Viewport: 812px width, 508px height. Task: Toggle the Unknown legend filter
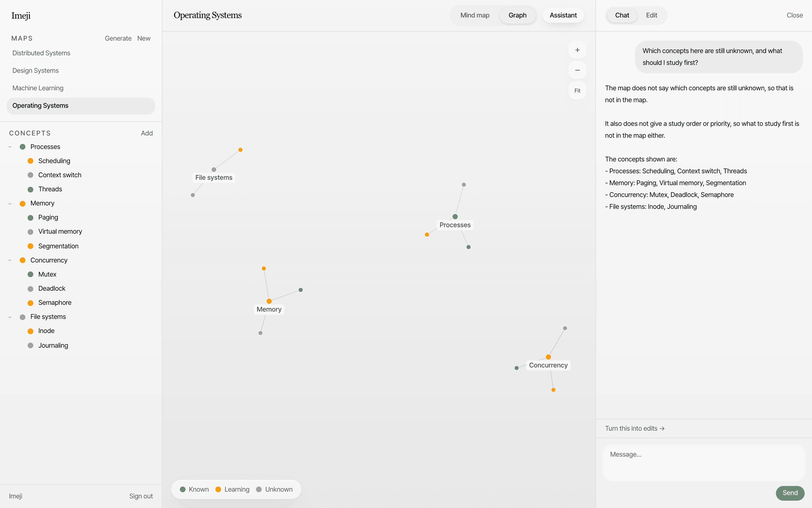pos(274,490)
